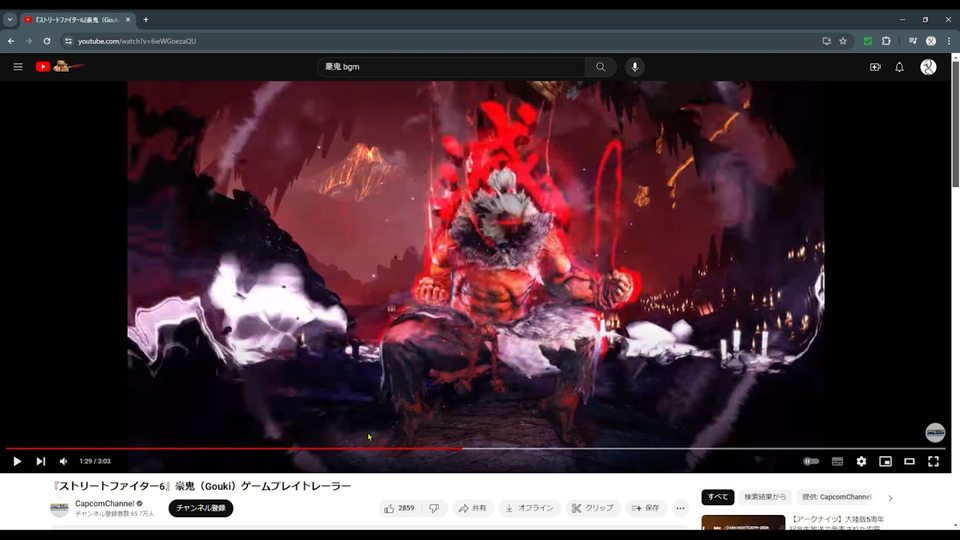Open the media controls icon in toolbar
The height and width of the screenshot is (540, 960).
(913, 41)
